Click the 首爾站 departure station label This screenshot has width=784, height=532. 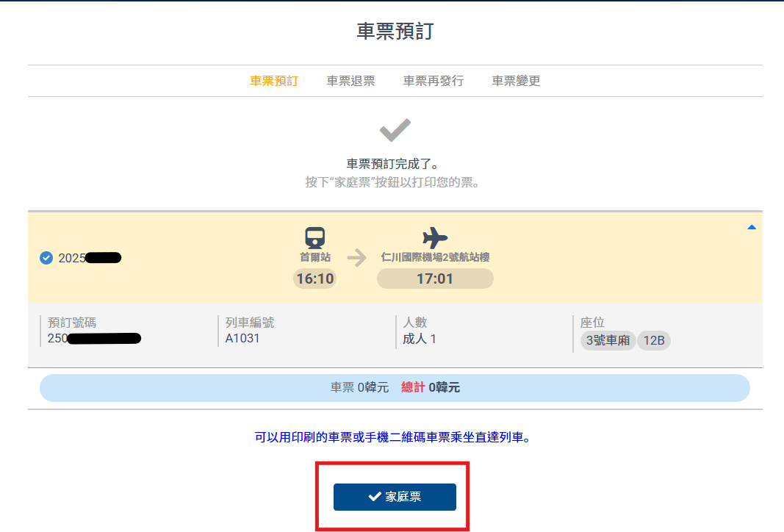coord(315,257)
